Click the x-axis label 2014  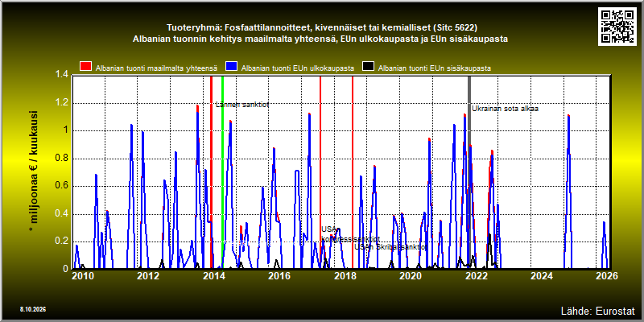point(213,276)
